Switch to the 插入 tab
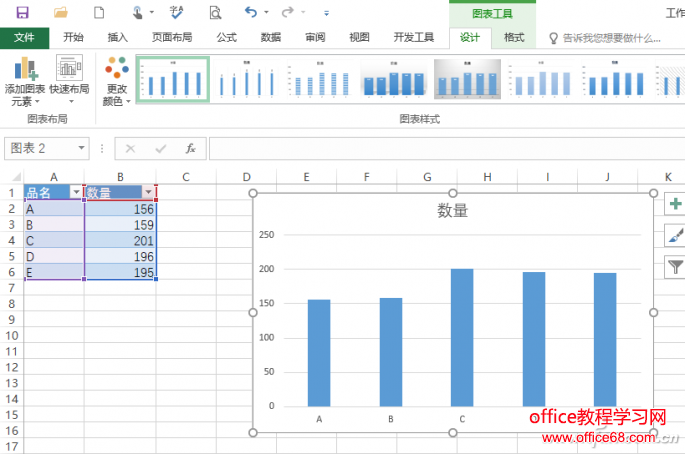The width and height of the screenshot is (685, 454). tap(118, 38)
